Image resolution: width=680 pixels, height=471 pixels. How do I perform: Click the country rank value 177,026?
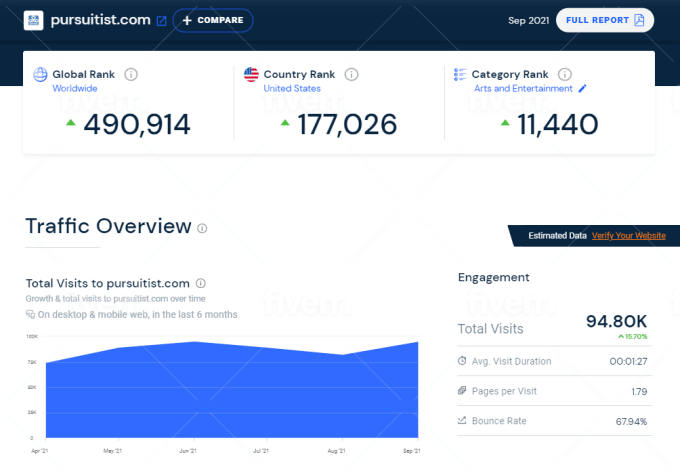coord(347,124)
